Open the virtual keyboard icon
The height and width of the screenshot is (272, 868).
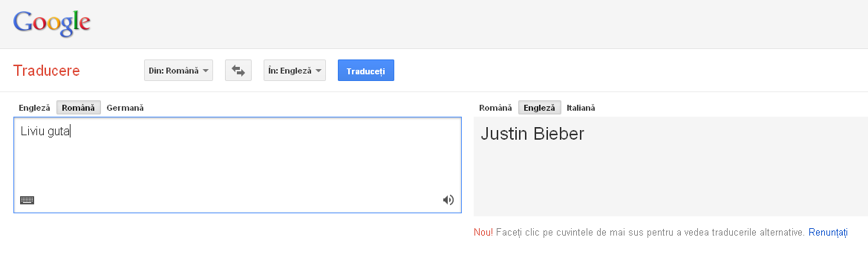pyautogui.click(x=27, y=200)
